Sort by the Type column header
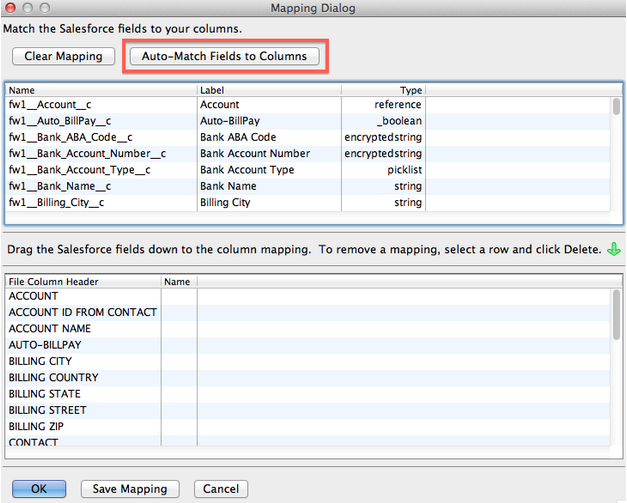 (383, 90)
